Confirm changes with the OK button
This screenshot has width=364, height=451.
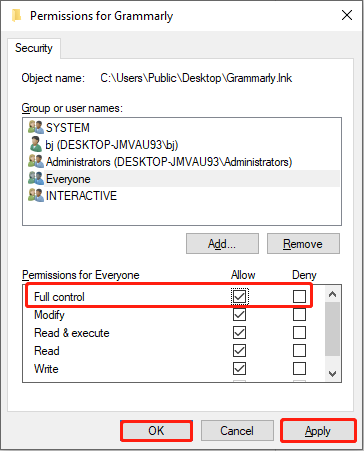click(156, 431)
